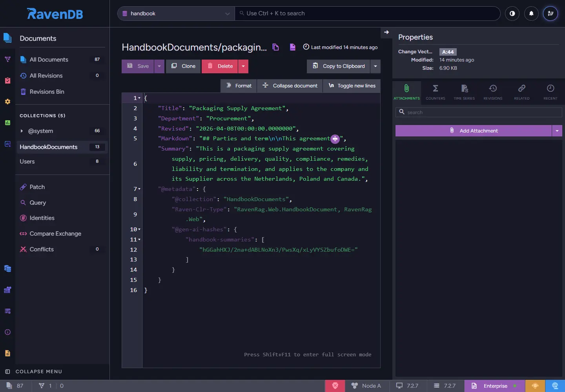Open the Settings gear icon in the sidebar
Screen dimensions: 565x392
[7, 102]
